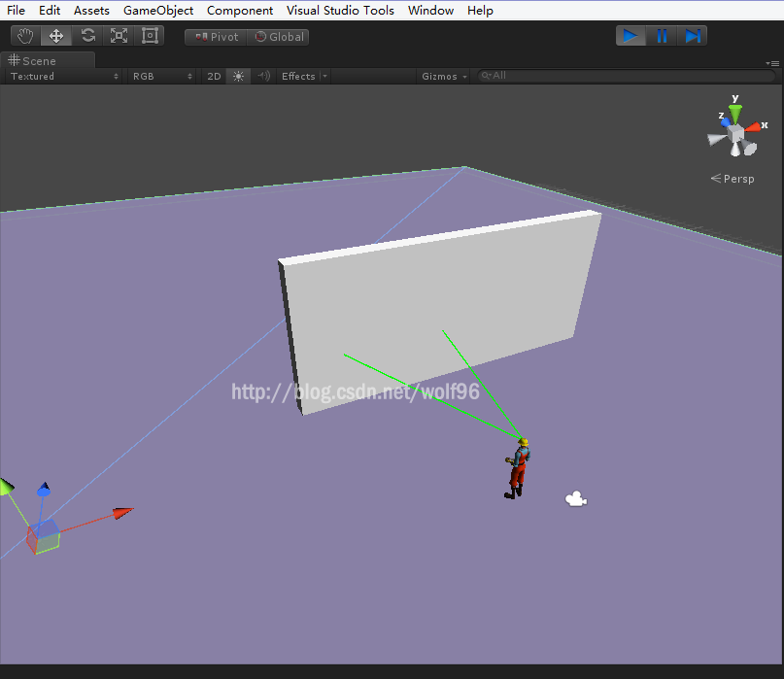Open the Visual Studio Tools menu

(340, 11)
